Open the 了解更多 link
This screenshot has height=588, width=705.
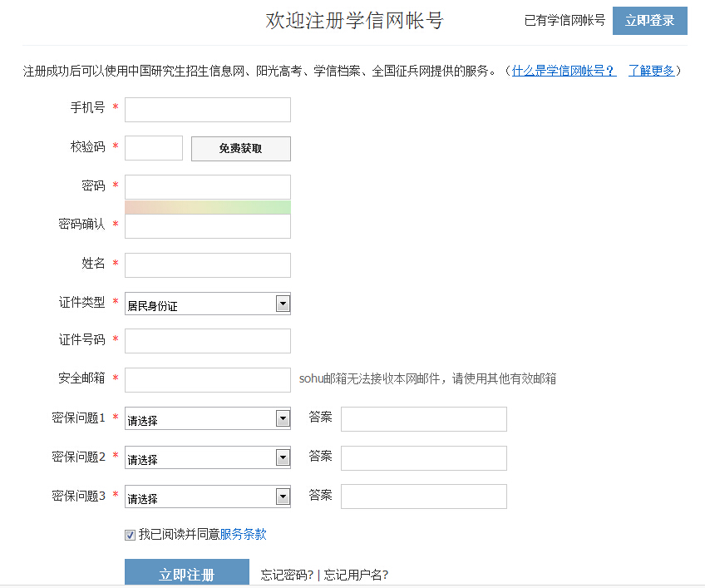(651, 71)
